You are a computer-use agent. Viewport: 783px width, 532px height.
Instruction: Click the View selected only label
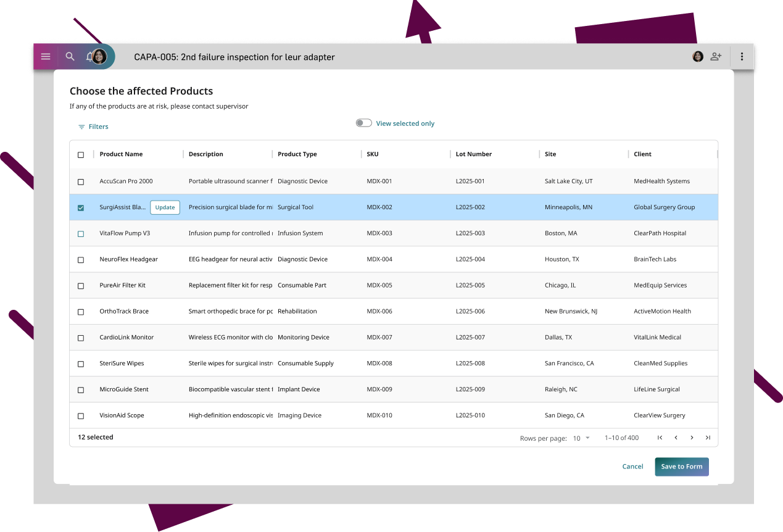405,123
